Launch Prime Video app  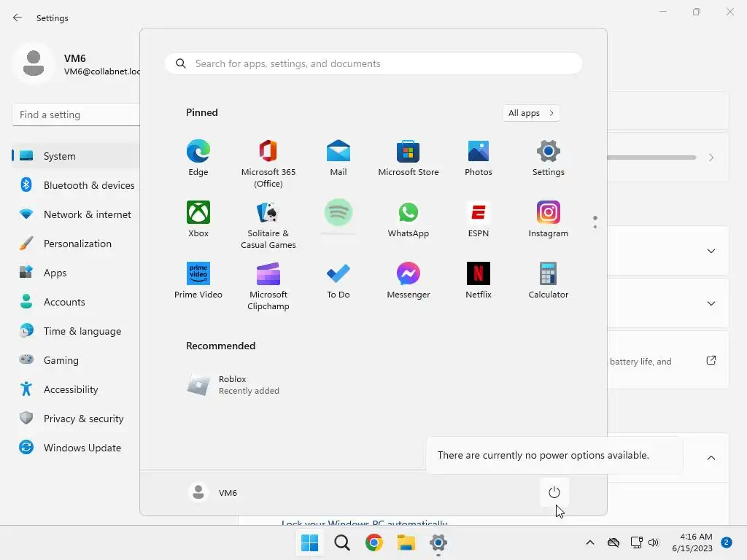(x=198, y=281)
